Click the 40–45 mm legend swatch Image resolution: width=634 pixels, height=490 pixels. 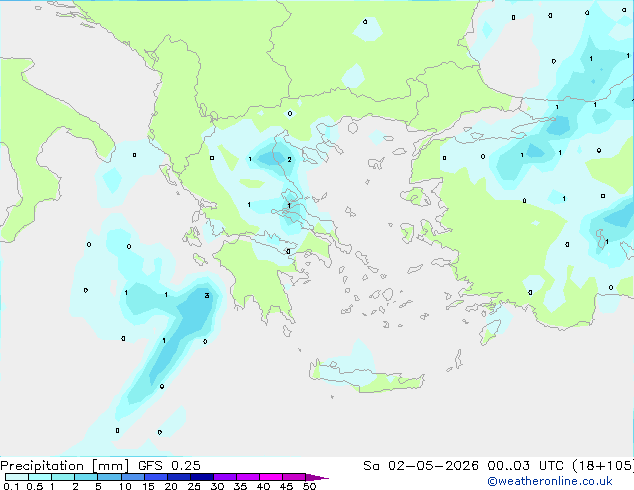pyautogui.click(x=271, y=477)
